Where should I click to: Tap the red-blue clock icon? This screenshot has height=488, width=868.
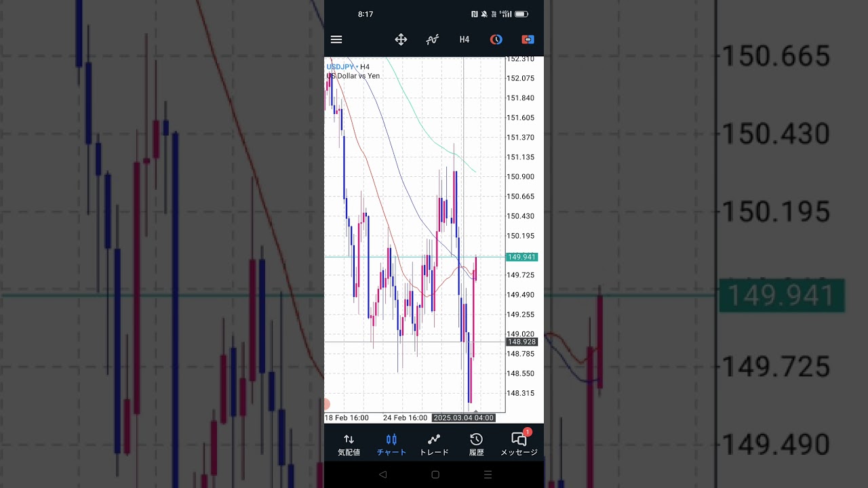496,39
